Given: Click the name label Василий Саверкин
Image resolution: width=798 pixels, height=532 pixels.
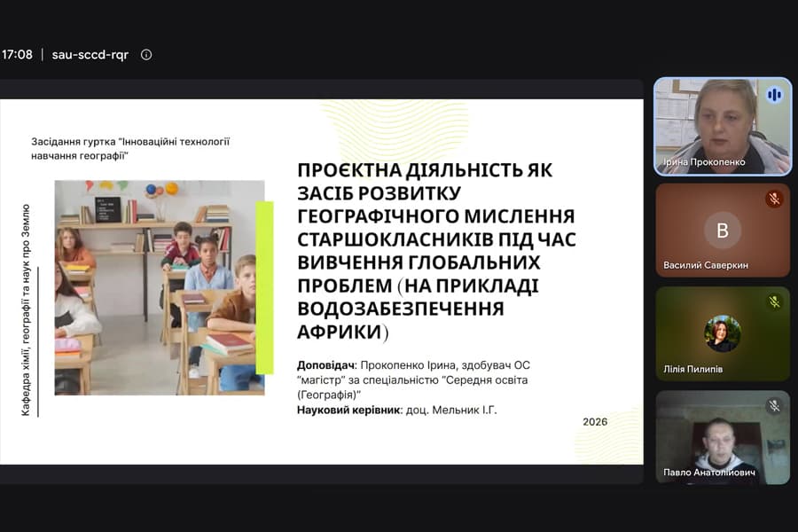Looking at the screenshot, I should pyautogui.click(x=706, y=265).
